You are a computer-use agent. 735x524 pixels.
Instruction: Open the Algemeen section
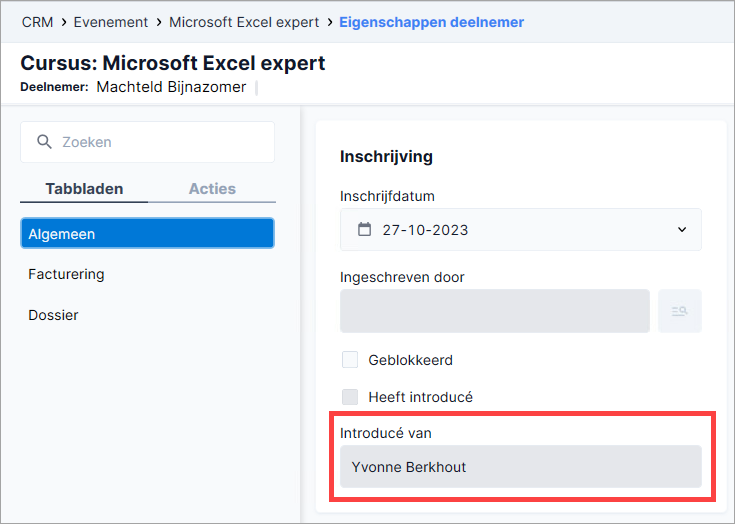147,233
